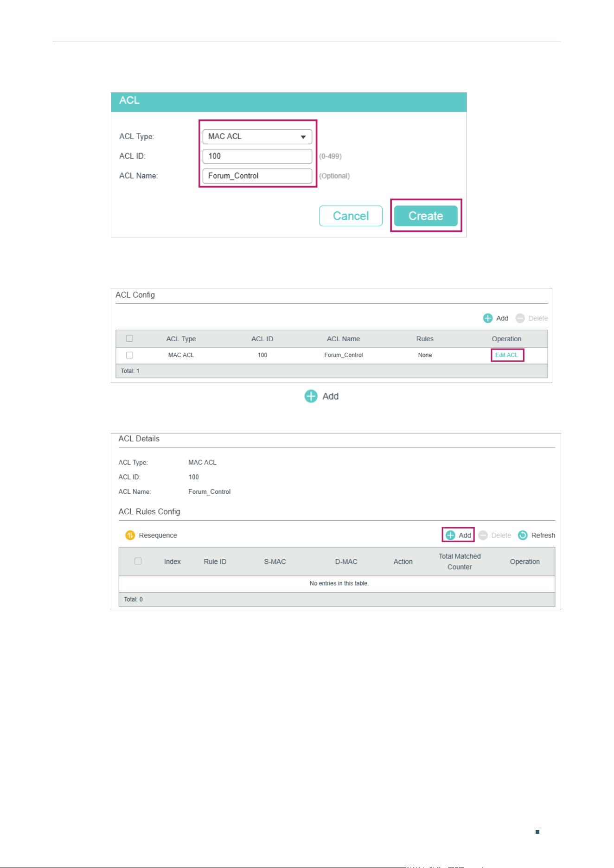This screenshot has height=868, width=614.
Task: Check the MAC ACL row checkbox
Action: click(129, 355)
